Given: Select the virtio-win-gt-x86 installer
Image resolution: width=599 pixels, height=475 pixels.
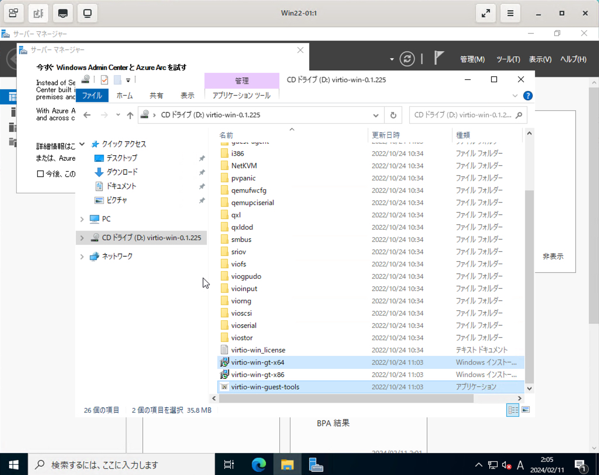Looking at the screenshot, I should 371,374.
